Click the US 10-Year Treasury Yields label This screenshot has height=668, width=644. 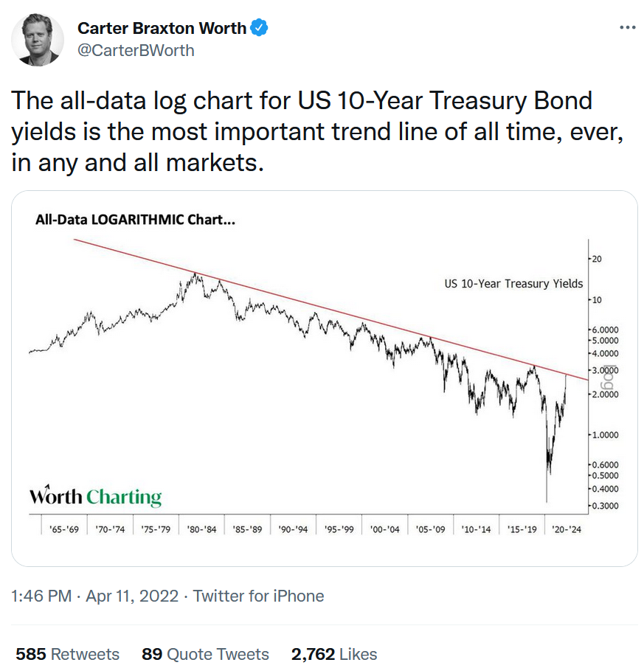[x=513, y=283]
